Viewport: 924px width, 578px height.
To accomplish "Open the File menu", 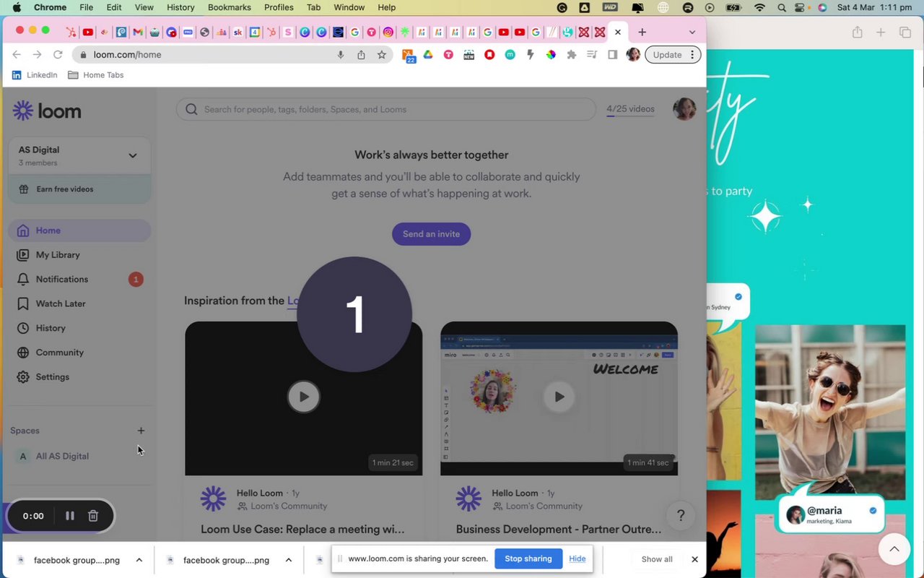I will pyautogui.click(x=86, y=7).
